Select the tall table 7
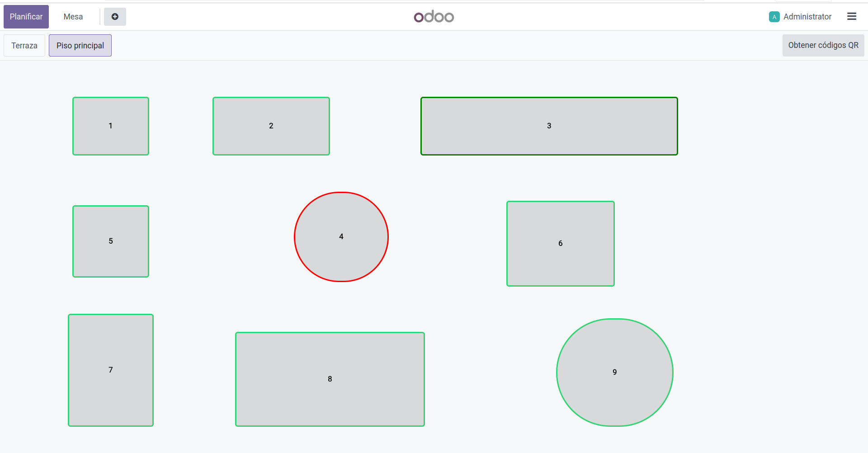The image size is (868, 453). [111, 370]
